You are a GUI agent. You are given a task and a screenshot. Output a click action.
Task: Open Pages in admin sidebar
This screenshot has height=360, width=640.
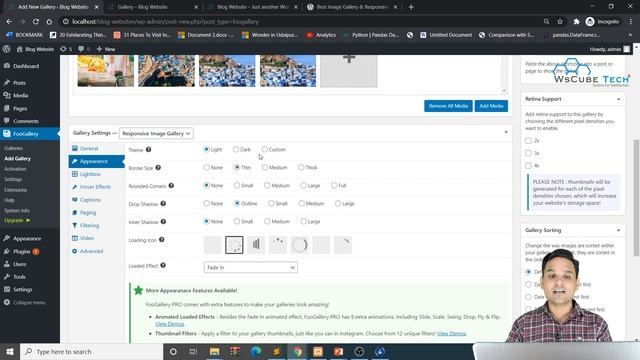tap(20, 109)
